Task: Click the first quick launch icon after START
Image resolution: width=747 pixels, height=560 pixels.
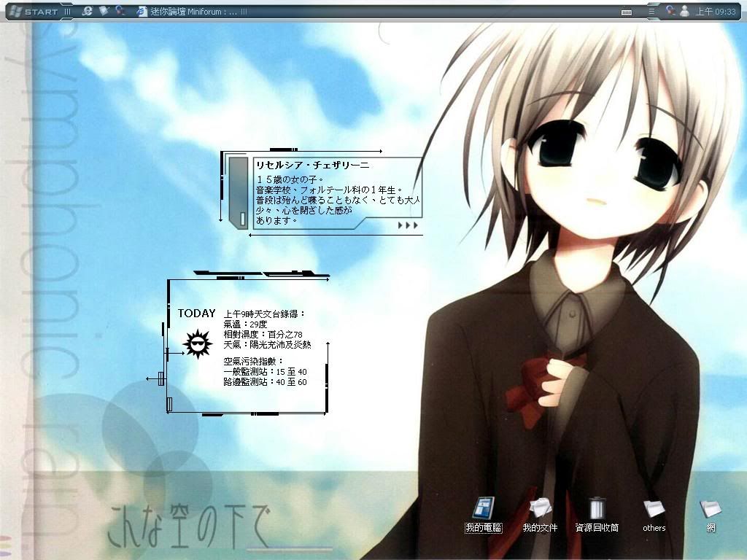Action: coord(87,12)
